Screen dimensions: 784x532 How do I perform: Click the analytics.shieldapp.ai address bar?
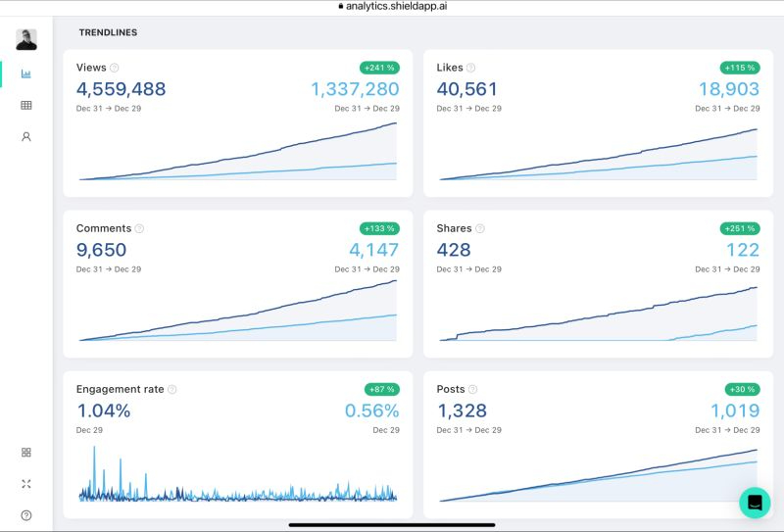click(x=393, y=7)
